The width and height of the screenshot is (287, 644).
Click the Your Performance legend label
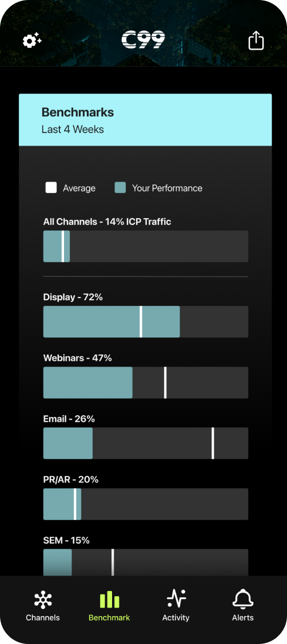pyautogui.click(x=167, y=188)
